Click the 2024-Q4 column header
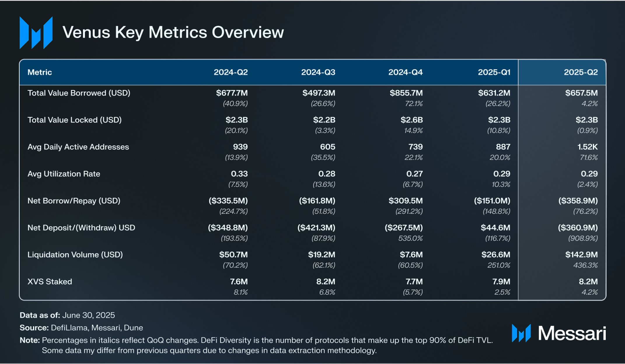Screen dimensions: 625x364 [x=405, y=72]
